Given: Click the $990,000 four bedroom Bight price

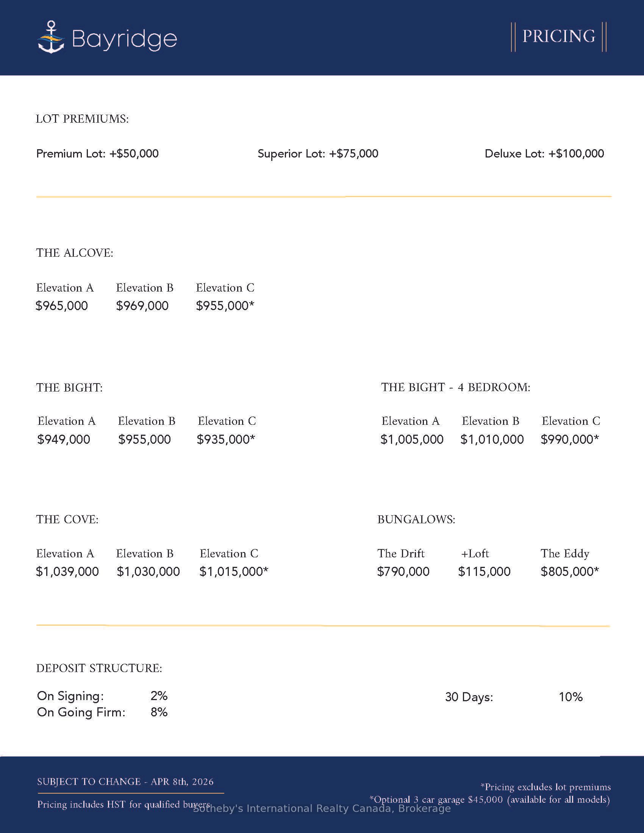Looking at the screenshot, I should point(570,439).
